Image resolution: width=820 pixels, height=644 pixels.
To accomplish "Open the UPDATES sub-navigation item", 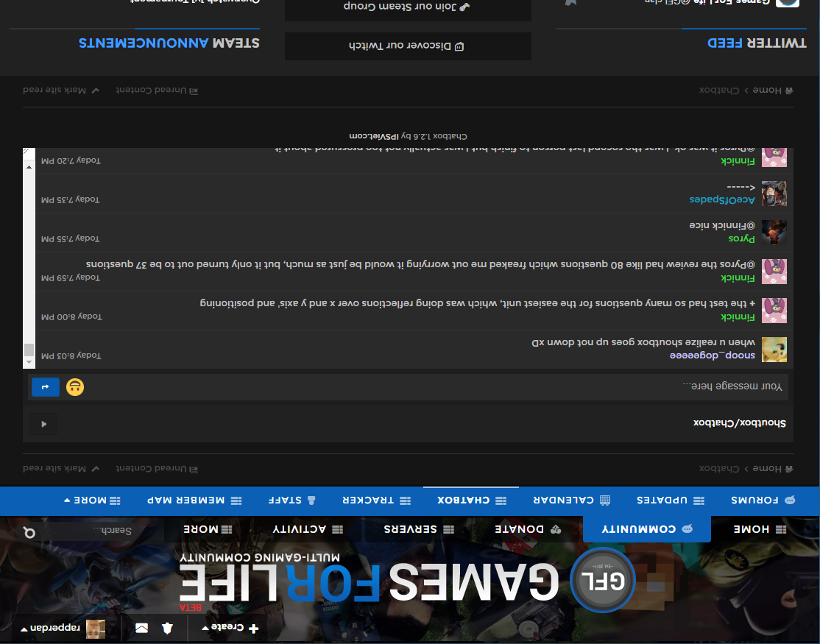I will click(670, 500).
